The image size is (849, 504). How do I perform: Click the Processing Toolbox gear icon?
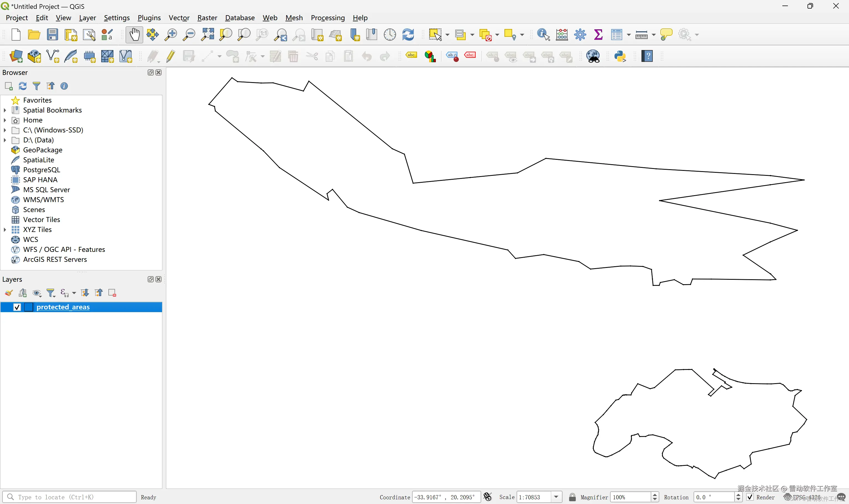pos(580,35)
